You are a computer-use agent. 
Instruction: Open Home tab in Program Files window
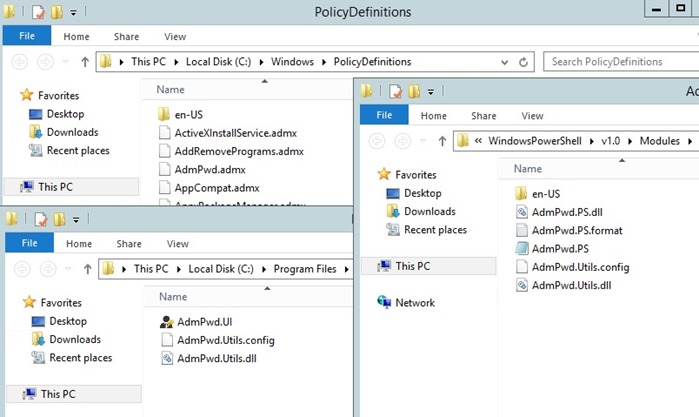pyautogui.click(x=79, y=244)
